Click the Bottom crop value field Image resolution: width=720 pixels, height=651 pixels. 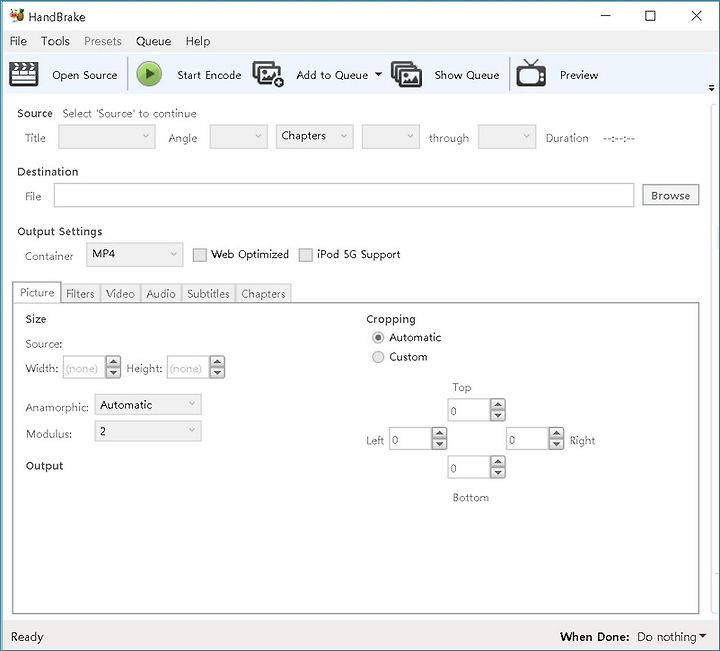(469, 467)
